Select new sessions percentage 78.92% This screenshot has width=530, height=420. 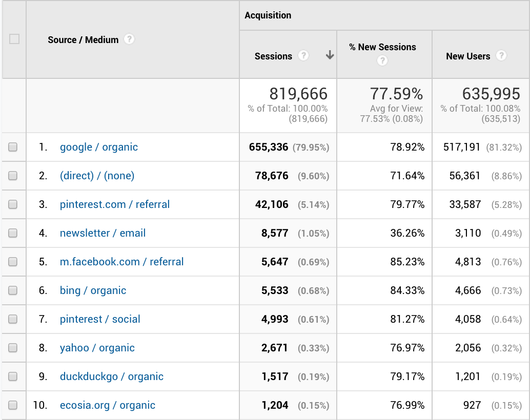407,147
